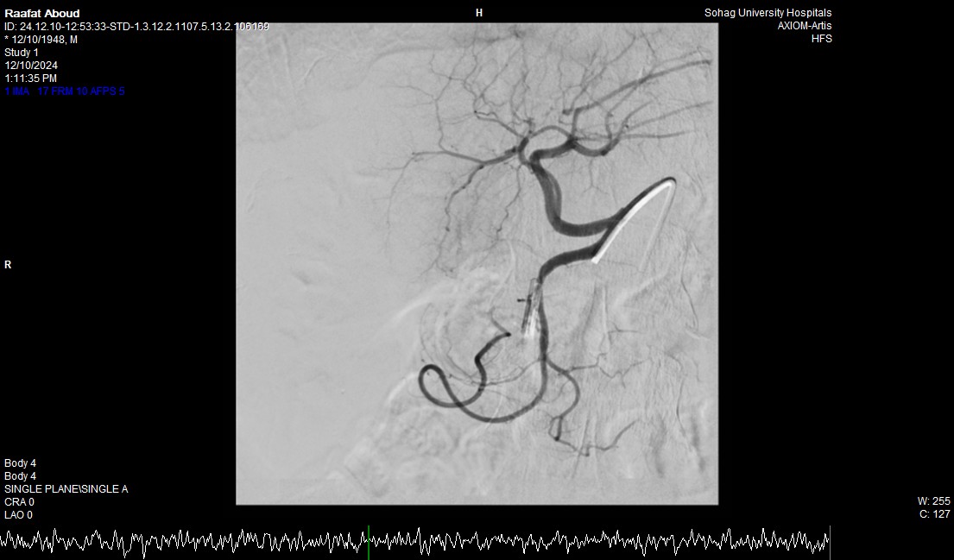
Task: Click the blue IMA FRM AFPS frame info
Action: coord(65,91)
